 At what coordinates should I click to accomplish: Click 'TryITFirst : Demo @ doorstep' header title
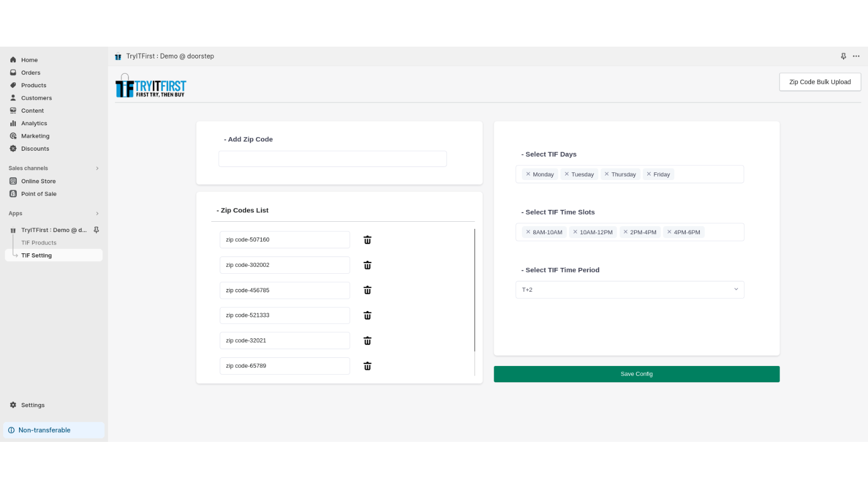[170, 56]
